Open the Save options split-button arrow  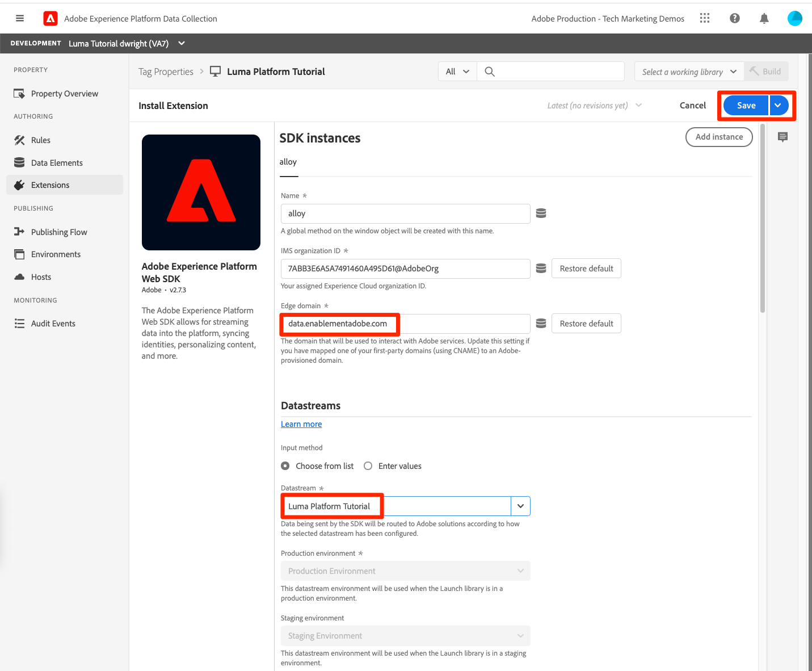click(779, 106)
